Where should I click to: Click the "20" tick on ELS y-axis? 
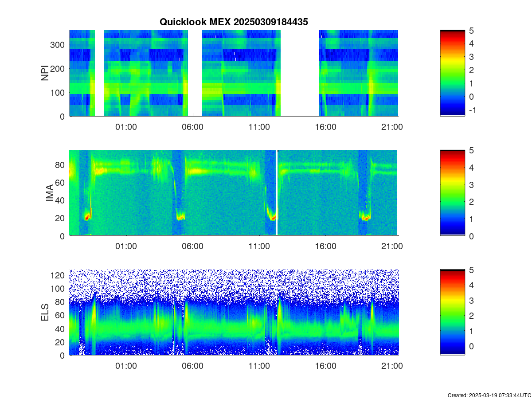[61, 342]
